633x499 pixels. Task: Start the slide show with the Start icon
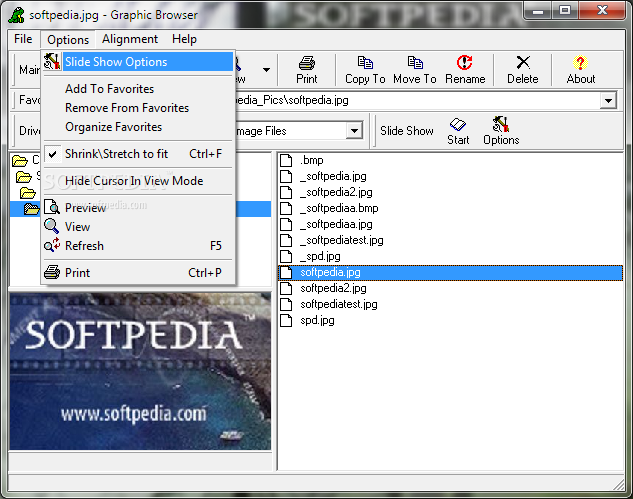tap(458, 124)
